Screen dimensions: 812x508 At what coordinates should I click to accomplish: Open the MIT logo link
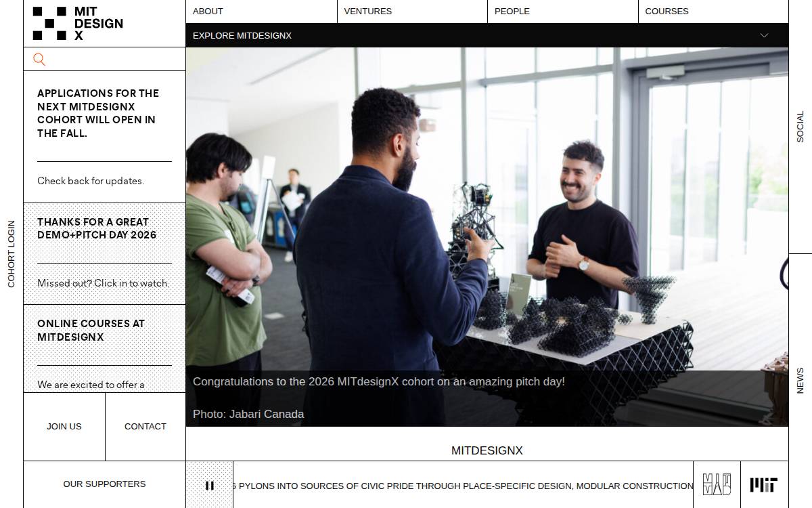click(x=764, y=485)
